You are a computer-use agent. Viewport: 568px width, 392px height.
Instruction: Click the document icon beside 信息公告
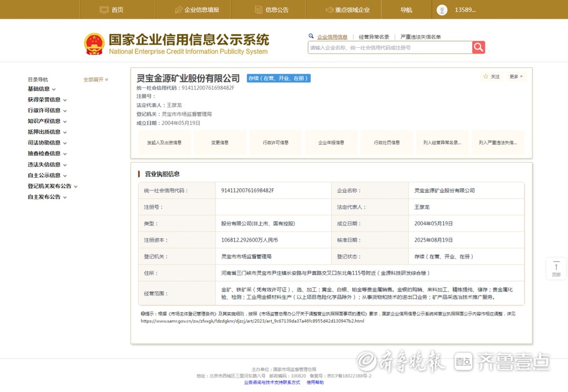(x=259, y=10)
